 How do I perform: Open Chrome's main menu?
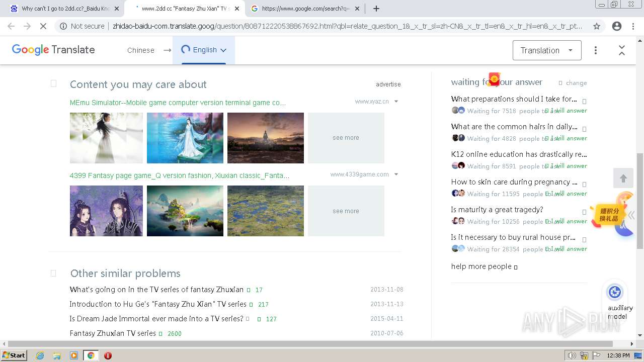click(633, 26)
